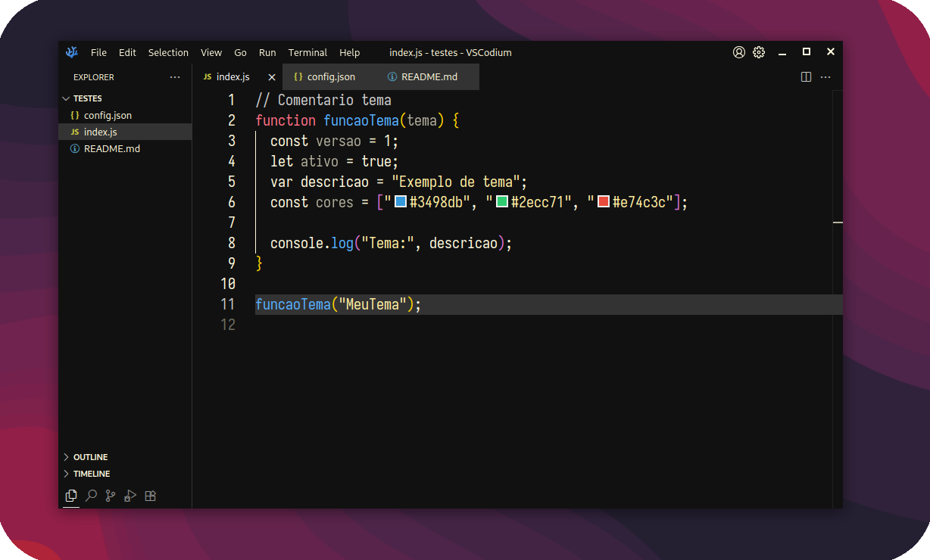Open the Selection menu
Image resolution: width=930 pixels, height=560 pixels.
[x=168, y=52]
